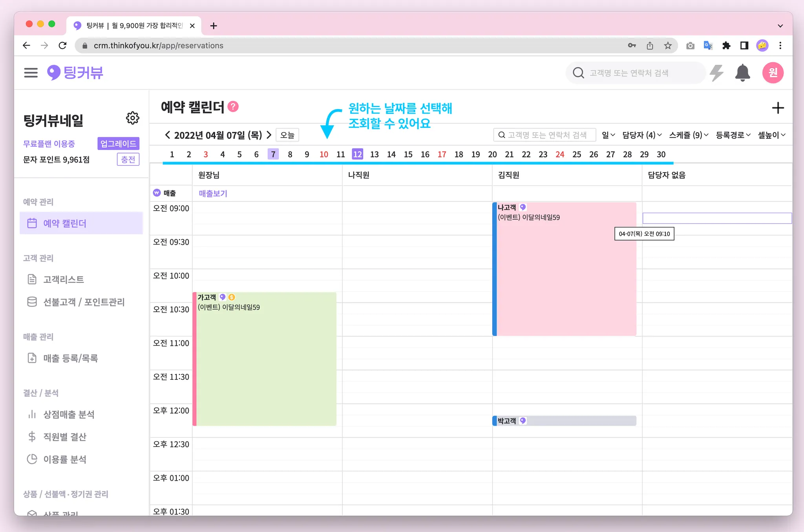Select day 12 in the date strip

click(x=357, y=154)
